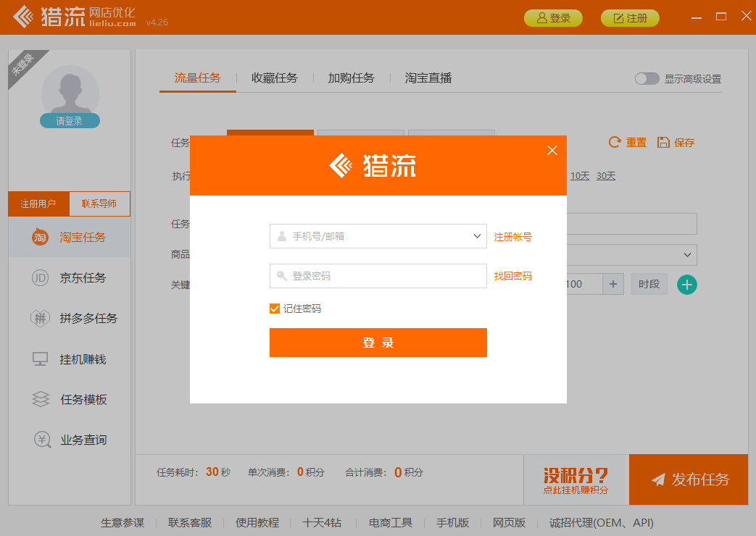Open the 电商工具 footer link
Viewport: 756px width, 536px height.
click(391, 522)
